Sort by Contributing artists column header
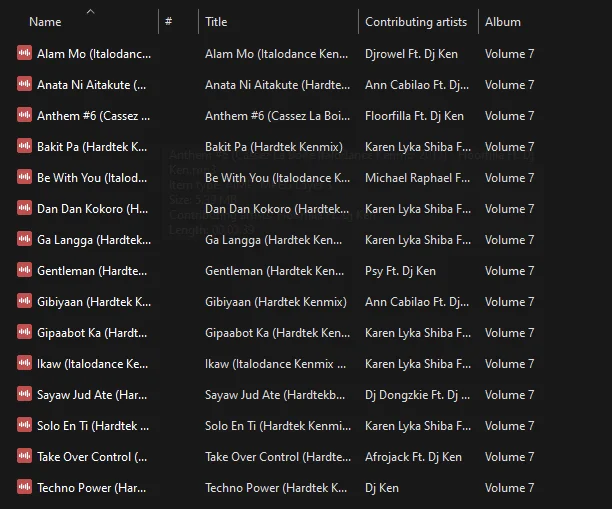This screenshot has width=612, height=509. 416,22
